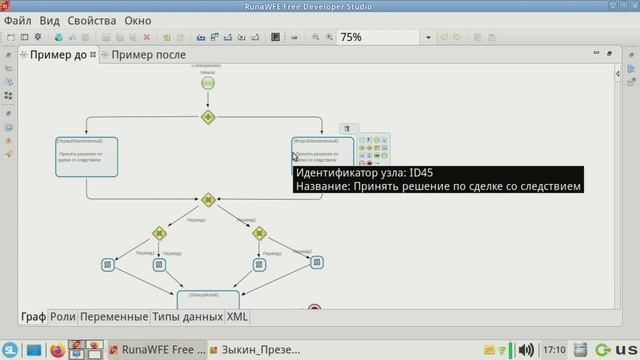Click the new process toolbar icon
The width and height of the screenshot is (640, 360).
coord(11,37)
